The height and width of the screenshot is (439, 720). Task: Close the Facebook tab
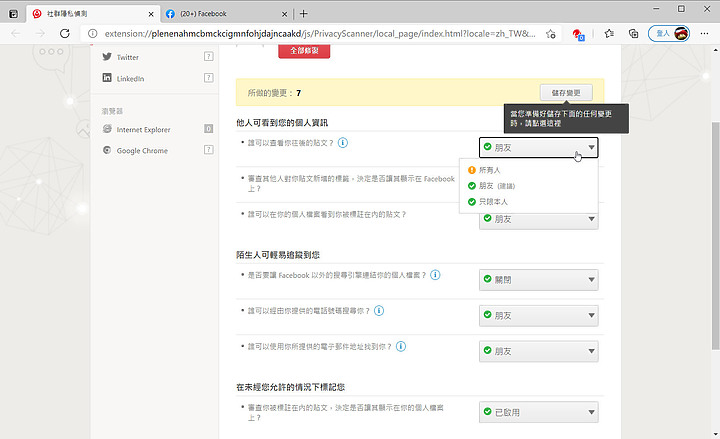pos(284,14)
